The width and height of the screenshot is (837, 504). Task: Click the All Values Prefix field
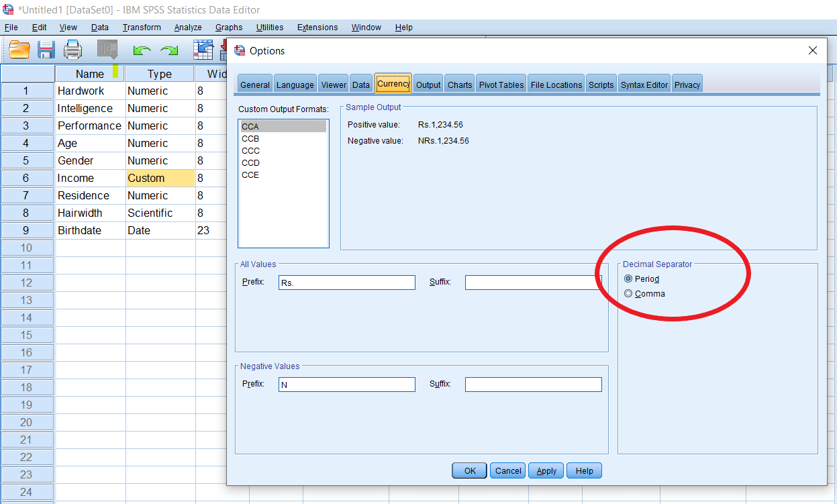point(346,283)
